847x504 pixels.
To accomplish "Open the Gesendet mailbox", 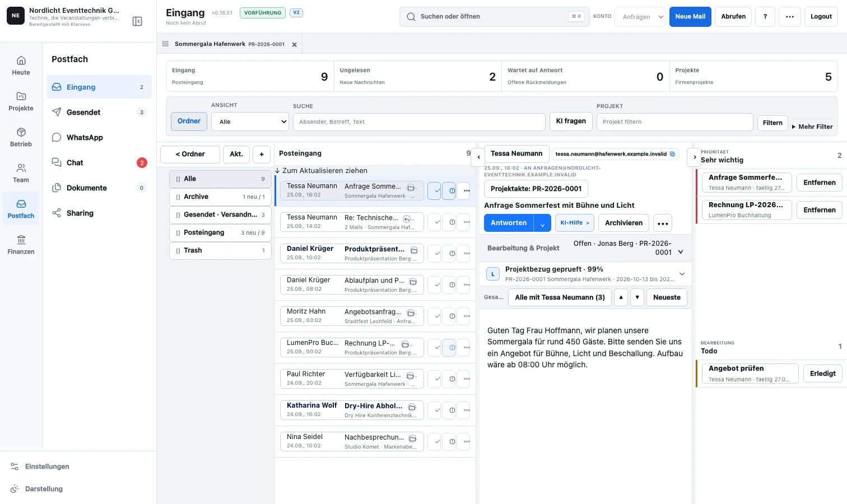I will click(x=99, y=112).
